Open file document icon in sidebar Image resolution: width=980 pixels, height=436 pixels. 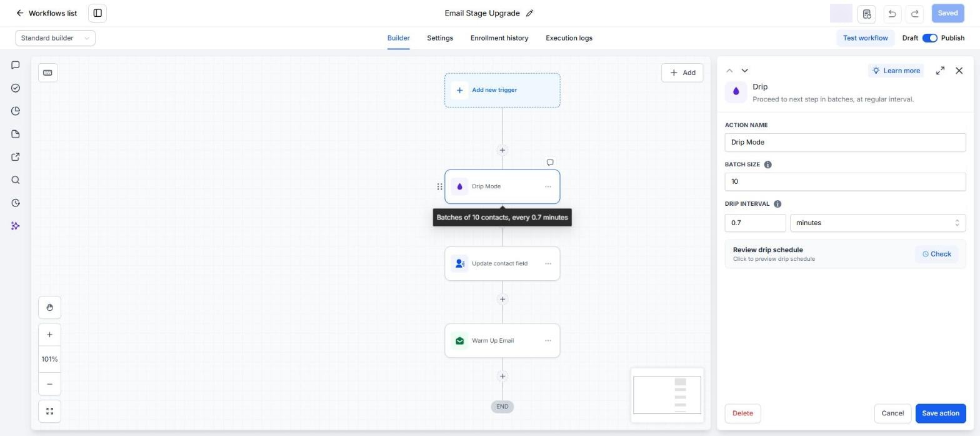[16, 134]
